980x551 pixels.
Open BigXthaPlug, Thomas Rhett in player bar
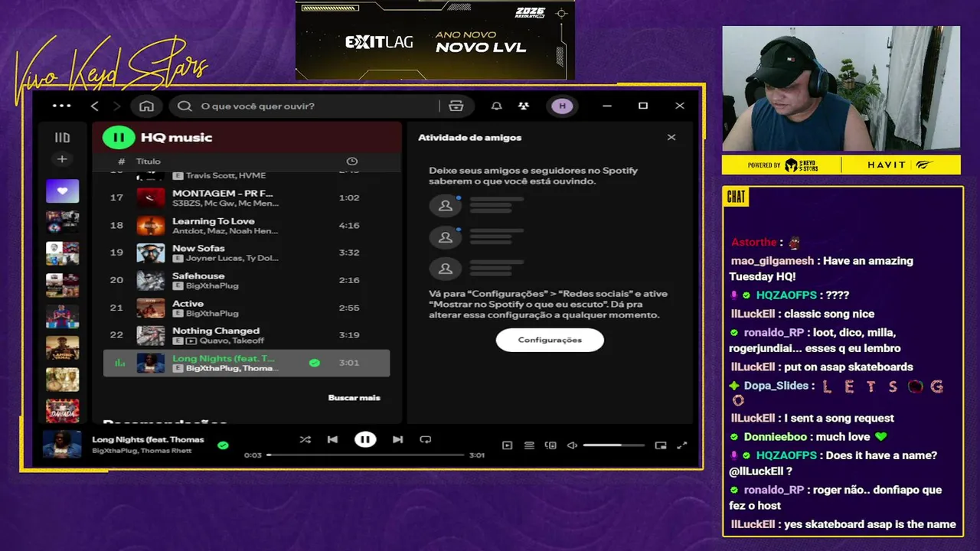click(x=142, y=451)
